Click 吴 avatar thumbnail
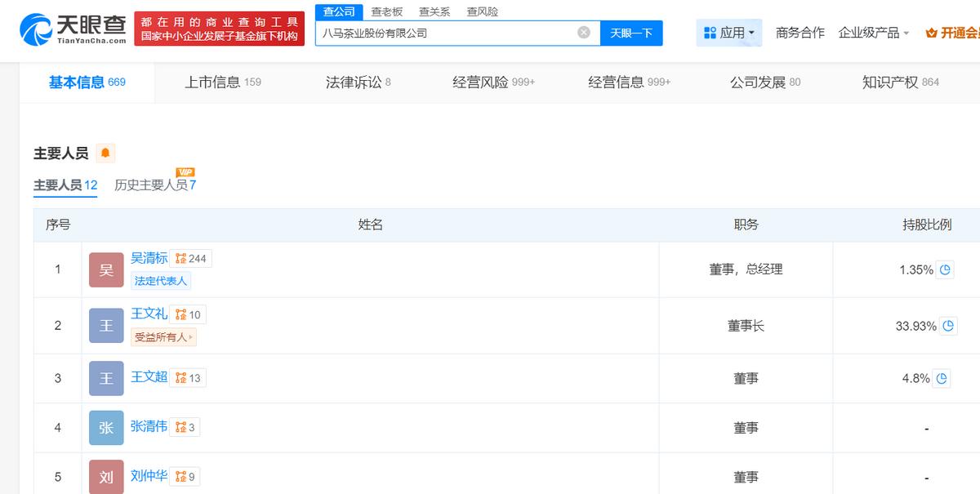980x494 pixels. click(x=106, y=270)
